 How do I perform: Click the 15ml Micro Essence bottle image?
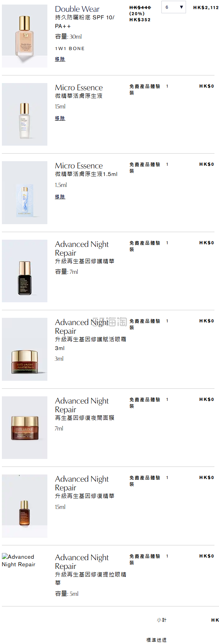25,114
